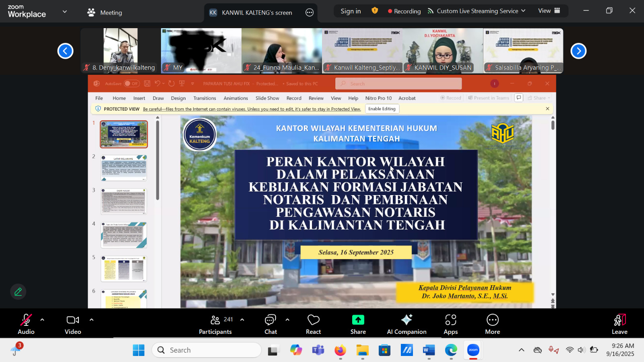This screenshot has width=644, height=362.
Task: Select the annotation pencil tool on the left
Action: (x=18, y=291)
